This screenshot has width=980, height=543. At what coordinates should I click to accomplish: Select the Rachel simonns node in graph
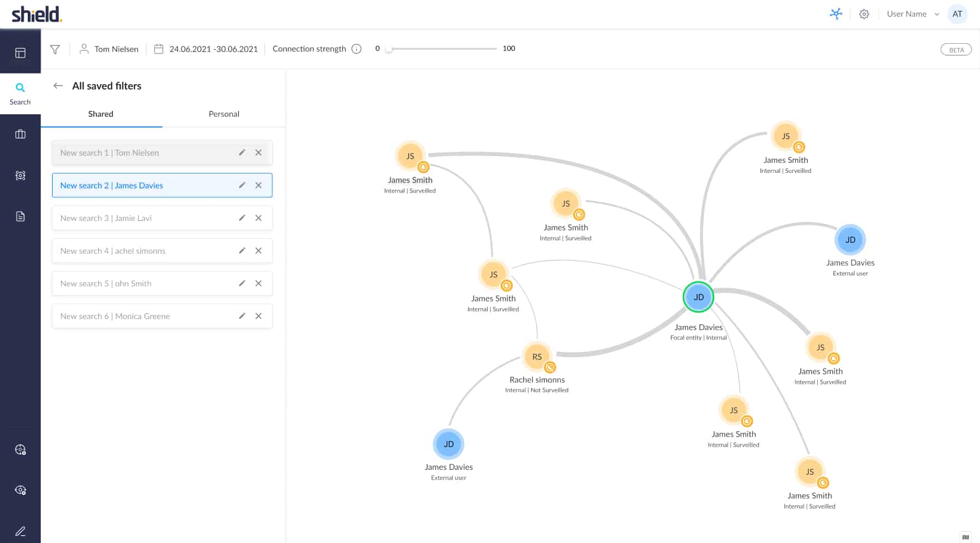coord(537,357)
